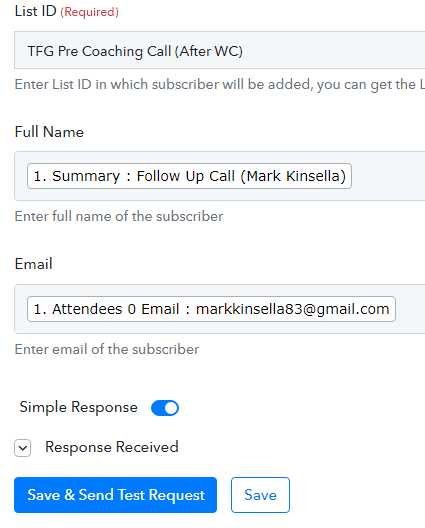Click the red (Required) indicator text
This screenshot has width=425, height=528.
[90, 12]
